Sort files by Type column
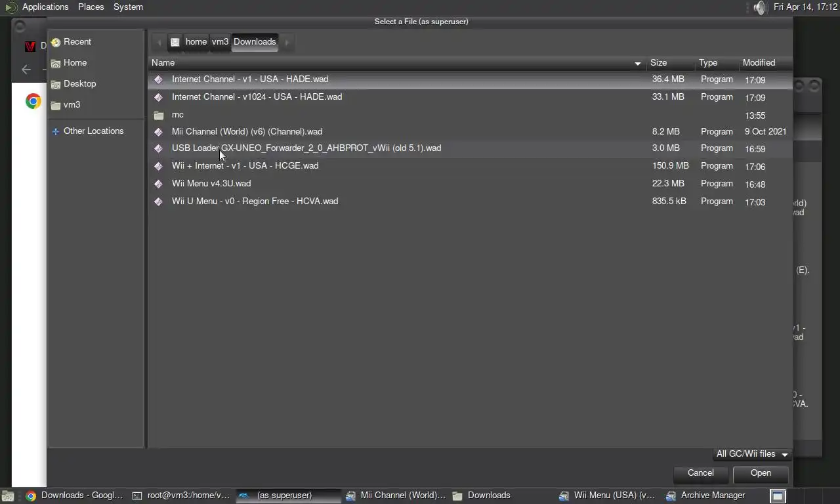 (x=717, y=63)
